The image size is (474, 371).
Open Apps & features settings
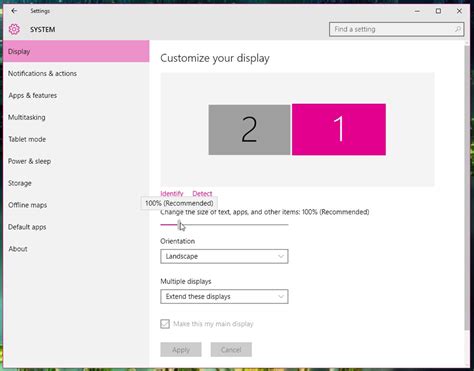[76, 95]
